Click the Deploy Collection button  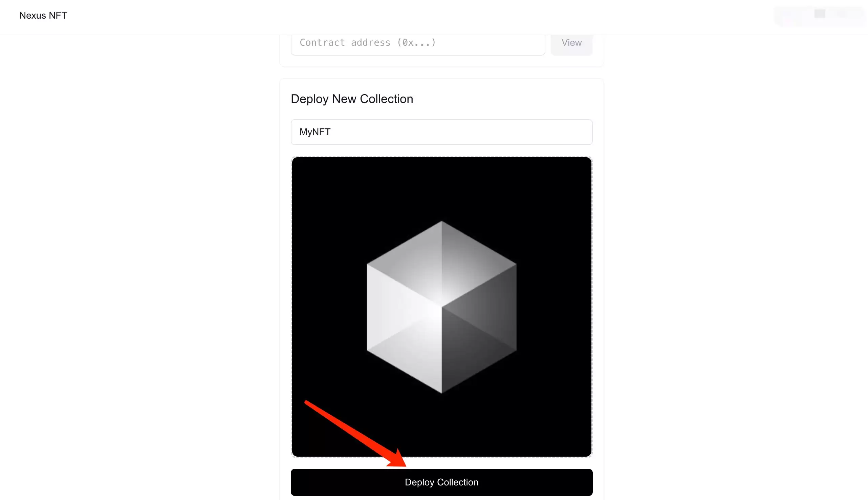pos(441,482)
